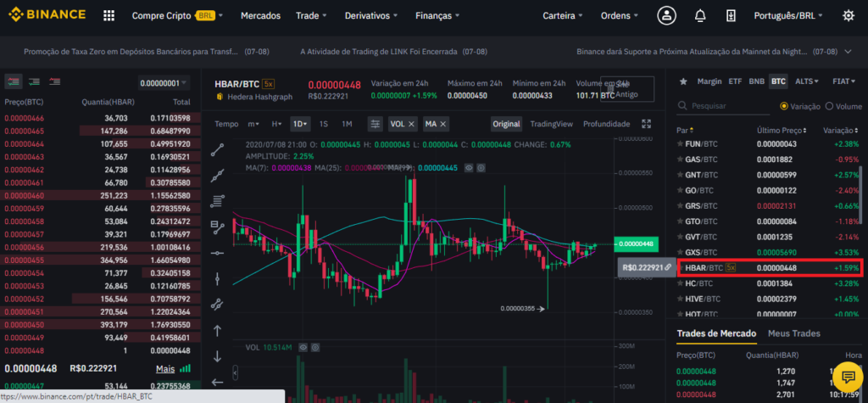Open hour interval dropdown
The height and width of the screenshot is (403, 868).
[x=276, y=124]
